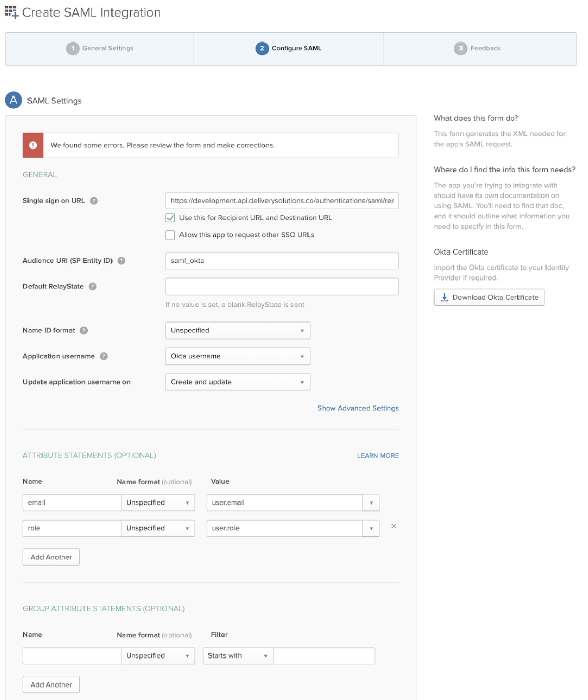Open the Application username dropdown
Image resolution: width=588 pixels, height=700 pixels.
[x=237, y=356]
